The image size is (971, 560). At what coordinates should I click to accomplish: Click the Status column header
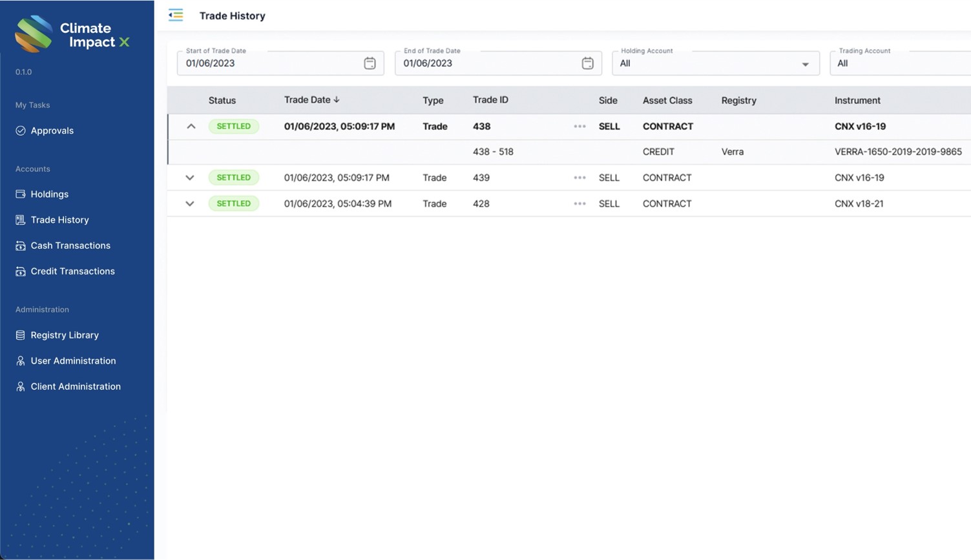(222, 100)
